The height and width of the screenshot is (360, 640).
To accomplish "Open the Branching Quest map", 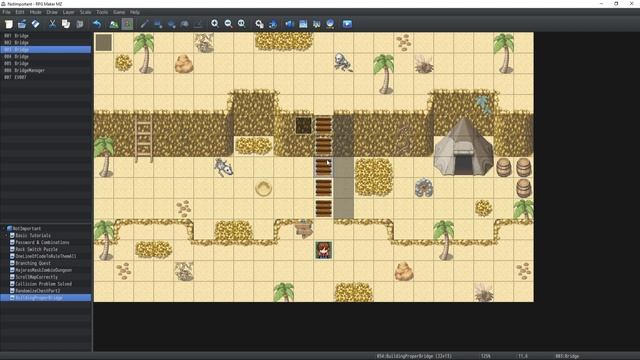I will click(33, 263).
